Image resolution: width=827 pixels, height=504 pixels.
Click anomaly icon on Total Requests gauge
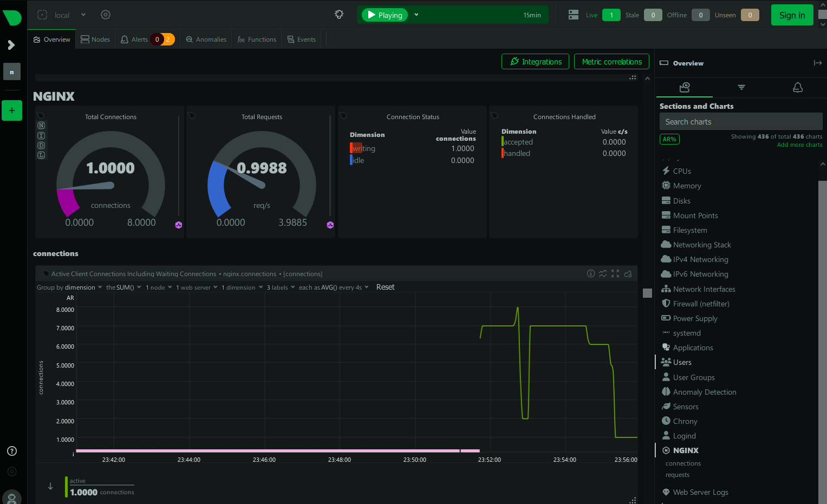pyautogui.click(x=330, y=225)
